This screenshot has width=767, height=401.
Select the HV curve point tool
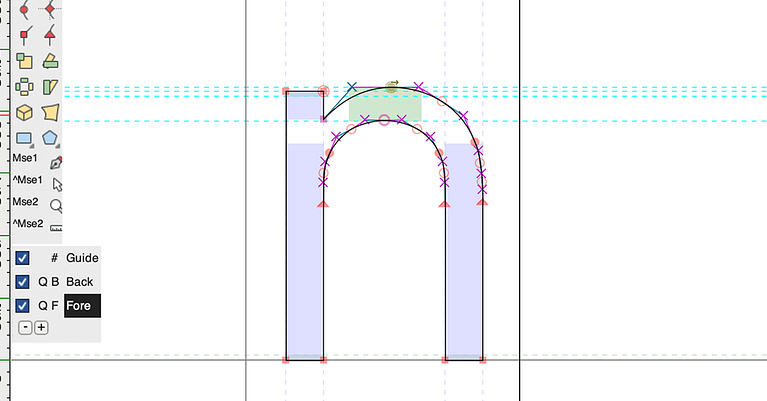[x=50, y=9]
